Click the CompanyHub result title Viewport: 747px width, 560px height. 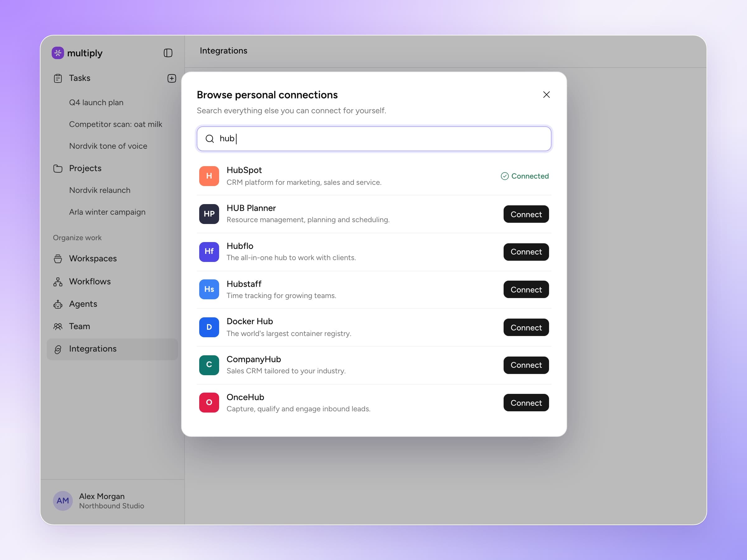coord(254,359)
